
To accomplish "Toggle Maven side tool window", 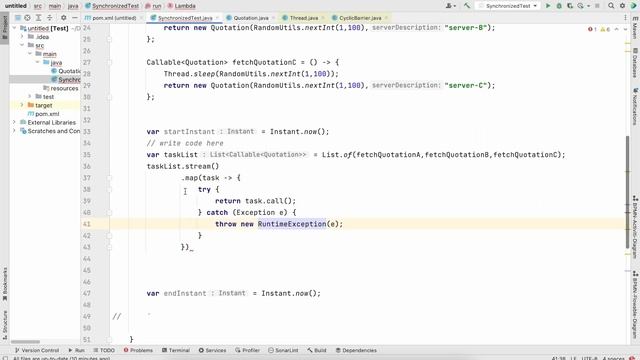I will click(635, 27).
